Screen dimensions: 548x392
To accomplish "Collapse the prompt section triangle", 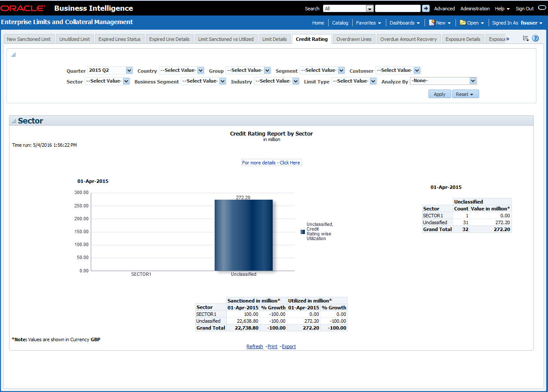I will coord(13,55).
